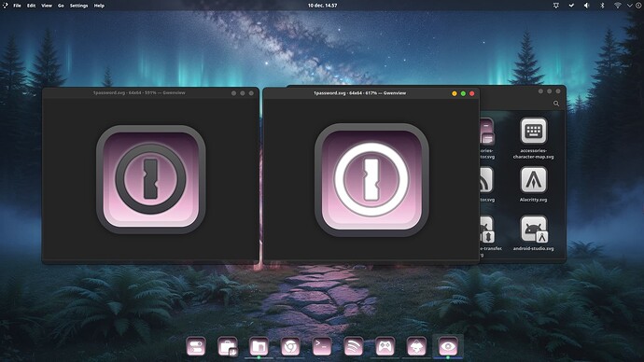Click the Alacritty.svg file name
This screenshot has height=362, width=644.
(534, 200)
